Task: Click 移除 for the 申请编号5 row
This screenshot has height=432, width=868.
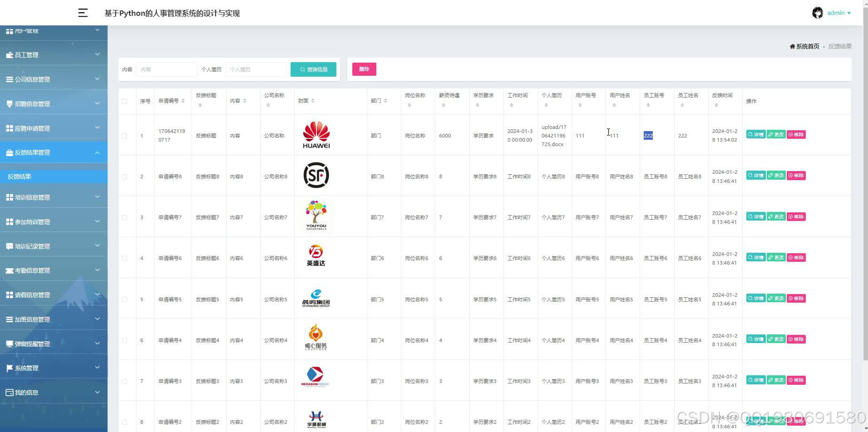Action: click(x=796, y=298)
